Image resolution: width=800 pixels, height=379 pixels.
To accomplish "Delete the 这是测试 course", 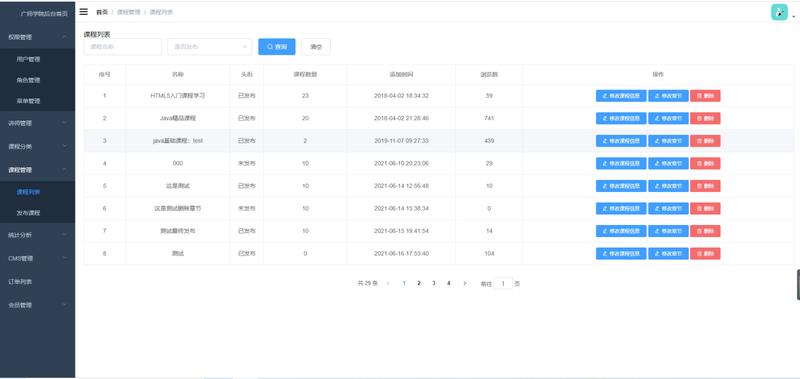I will pyautogui.click(x=705, y=186).
